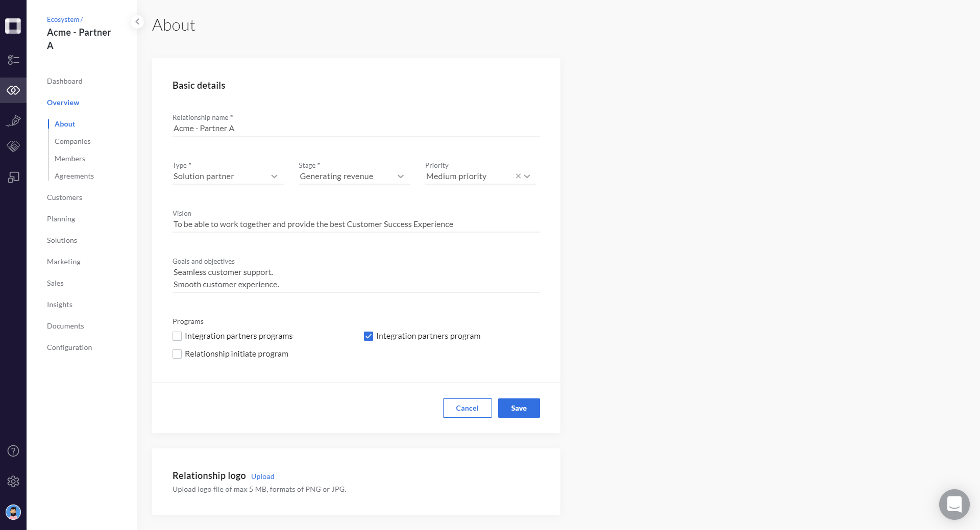
Task: Go to Dashboard in side menu
Action: (65, 81)
